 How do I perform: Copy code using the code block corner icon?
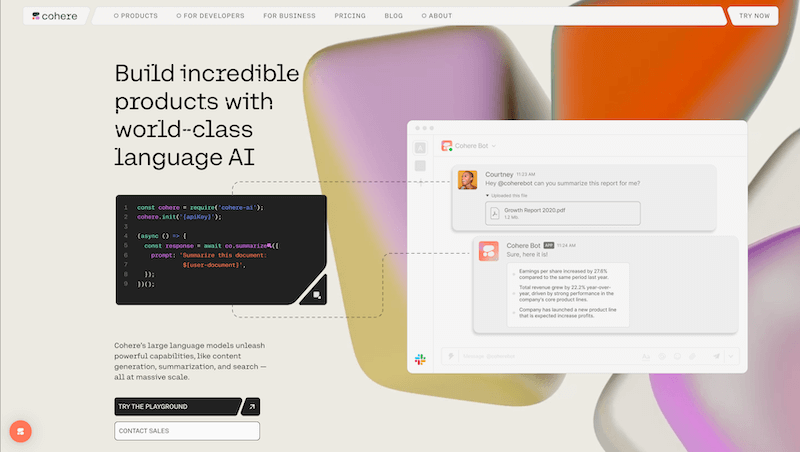tap(316, 295)
